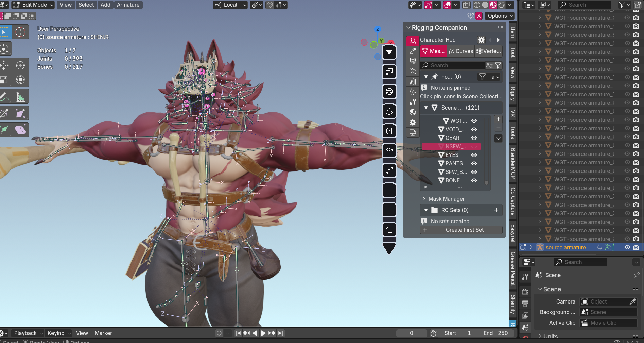Open the Output properties tab icon
644x343 pixels.
click(x=525, y=304)
